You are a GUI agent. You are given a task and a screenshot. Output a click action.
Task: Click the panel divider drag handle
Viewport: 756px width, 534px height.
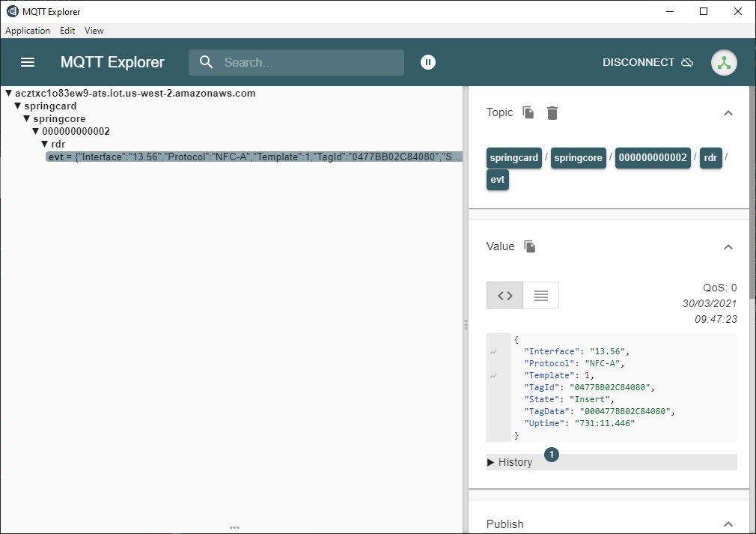pos(466,324)
